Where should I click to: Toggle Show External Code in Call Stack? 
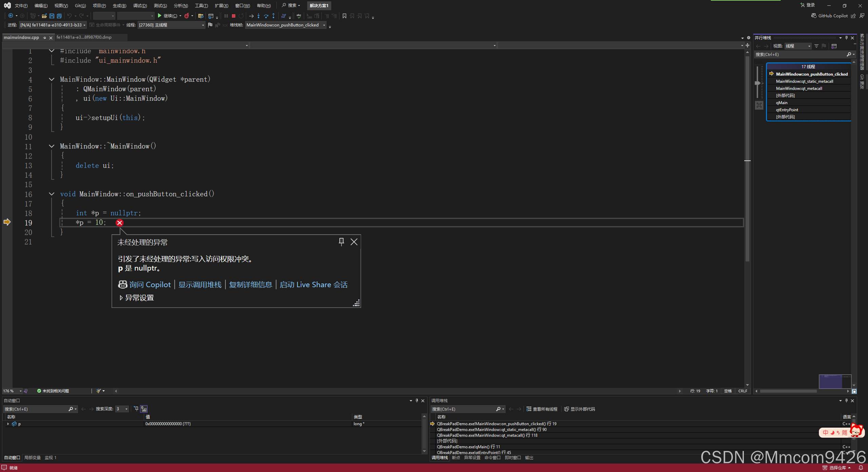click(x=579, y=409)
